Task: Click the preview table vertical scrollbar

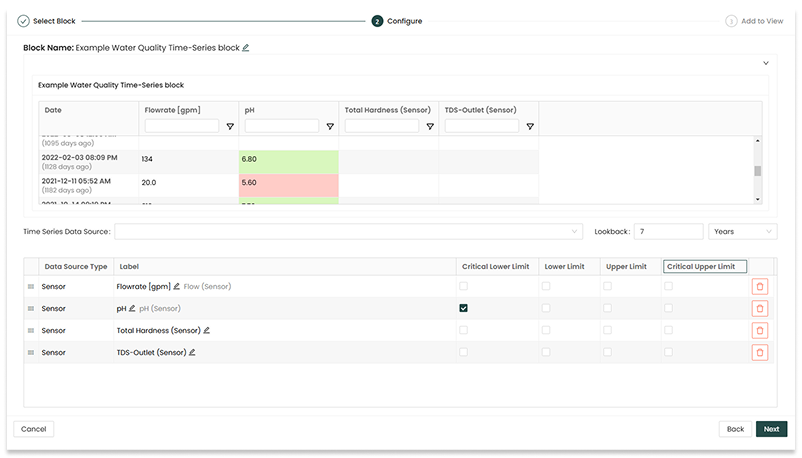Action: point(757,170)
